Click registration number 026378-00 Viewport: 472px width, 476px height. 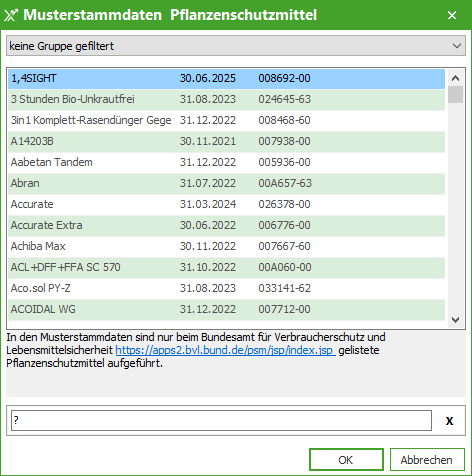284,204
